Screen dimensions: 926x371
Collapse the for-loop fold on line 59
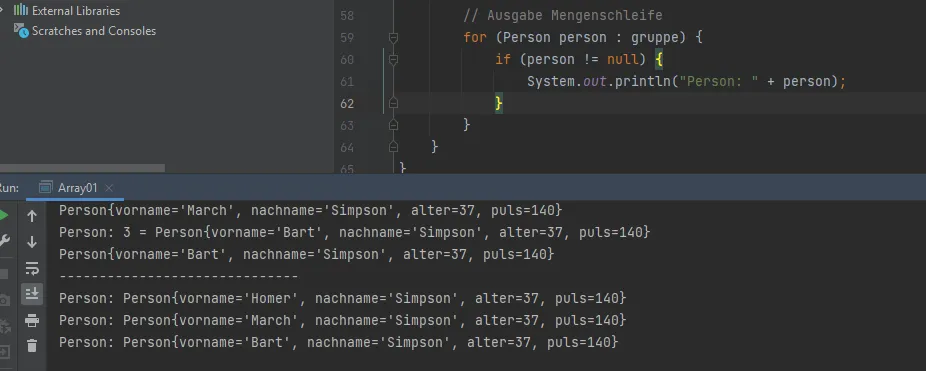pyautogui.click(x=393, y=38)
